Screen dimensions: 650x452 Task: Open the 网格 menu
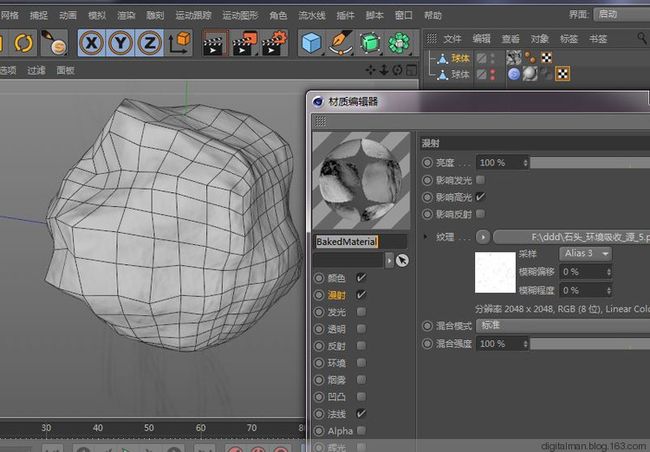pyautogui.click(x=9, y=16)
